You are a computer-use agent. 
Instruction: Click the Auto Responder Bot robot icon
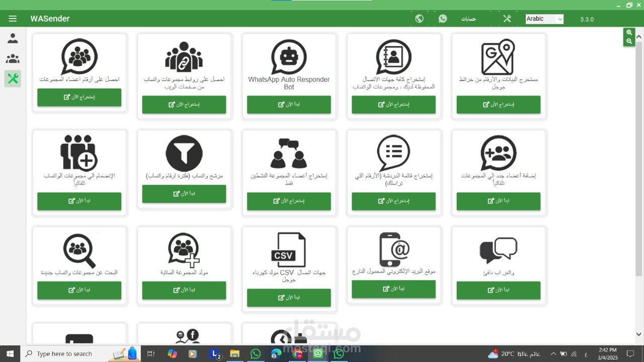289,56
